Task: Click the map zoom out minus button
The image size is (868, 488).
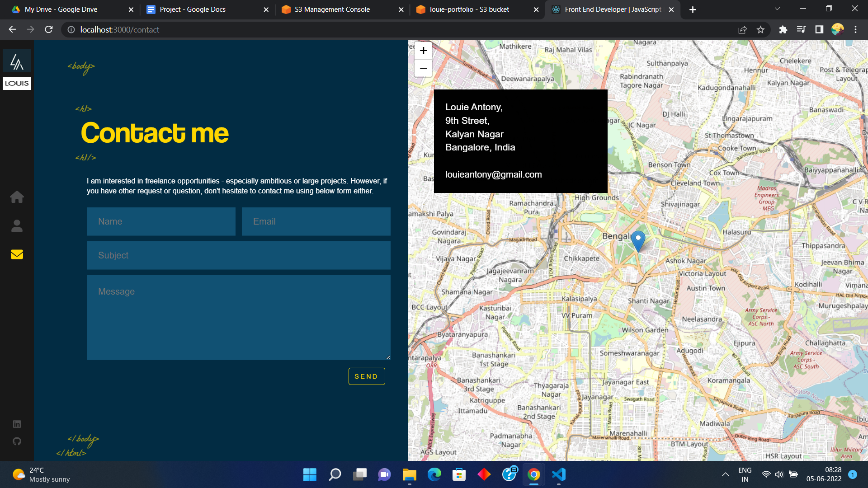Action: [x=423, y=68]
